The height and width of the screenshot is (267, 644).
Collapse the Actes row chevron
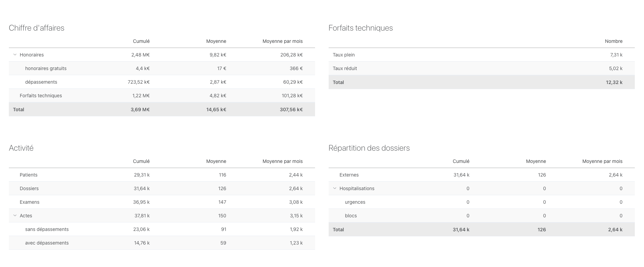(x=15, y=216)
